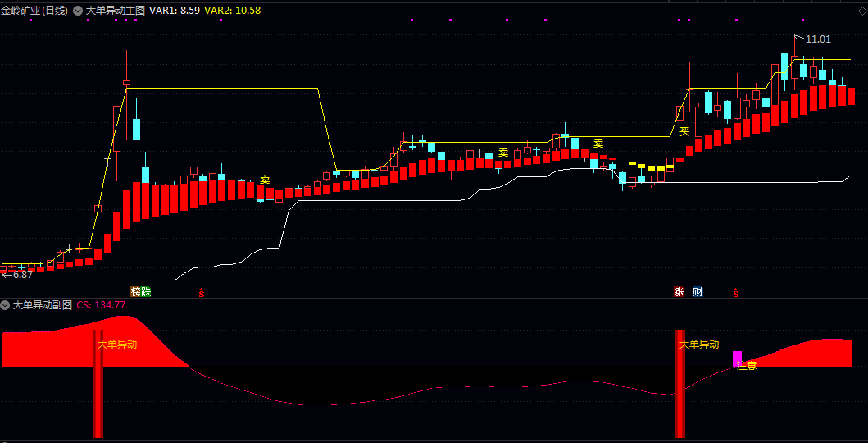This screenshot has height=443, width=868.
Task: Click the right-hand 大单异动 red bar label
Action: pos(699,345)
